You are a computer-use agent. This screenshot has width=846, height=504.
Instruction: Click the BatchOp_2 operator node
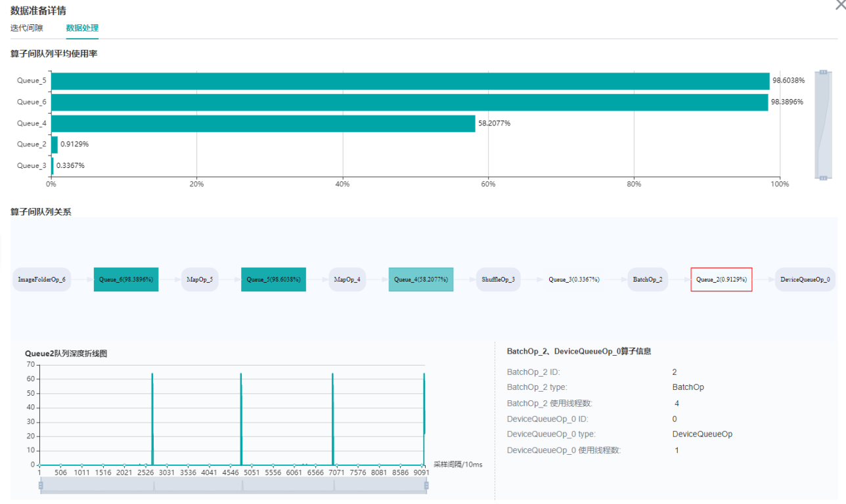[x=648, y=280]
